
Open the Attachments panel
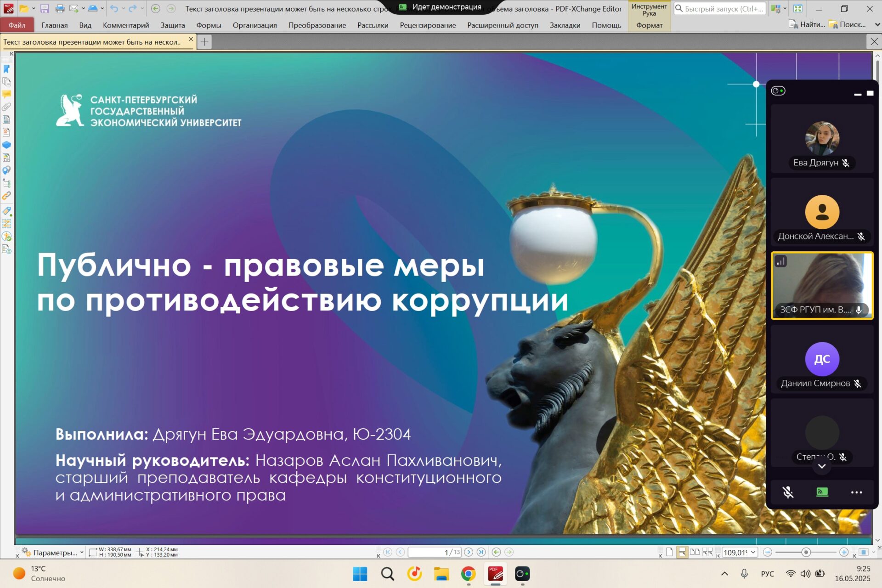tap(6, 106)
